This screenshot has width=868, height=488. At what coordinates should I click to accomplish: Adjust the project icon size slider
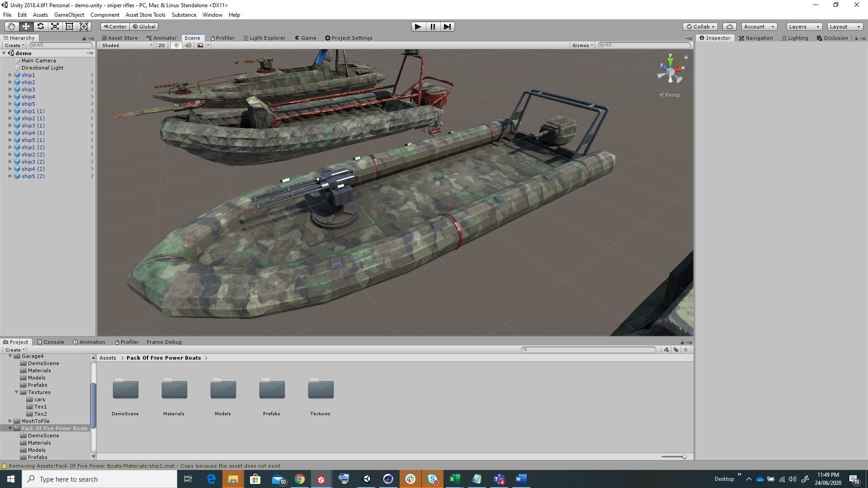pos(684,457)
